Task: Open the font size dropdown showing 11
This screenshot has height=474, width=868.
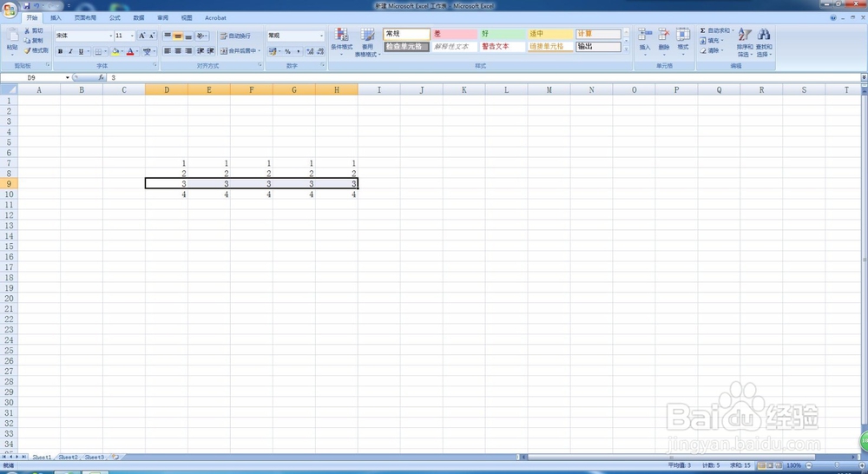Action: [132, 36]
